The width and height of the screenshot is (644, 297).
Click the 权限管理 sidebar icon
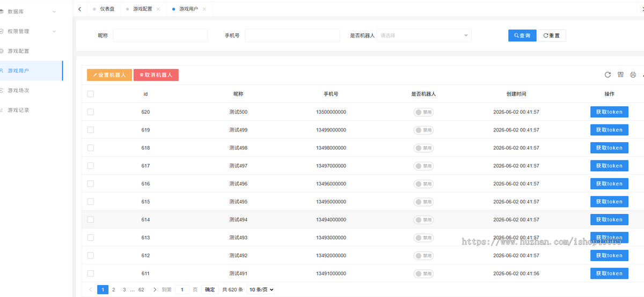[2, 31]
